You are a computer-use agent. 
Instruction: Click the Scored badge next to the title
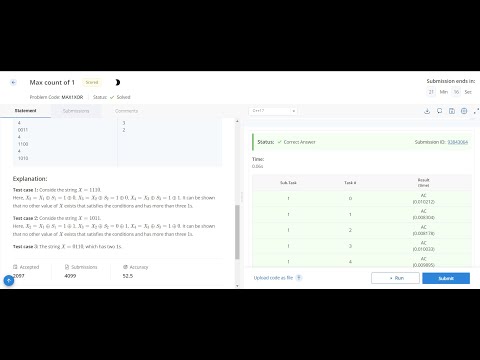[x=92, y=82]
